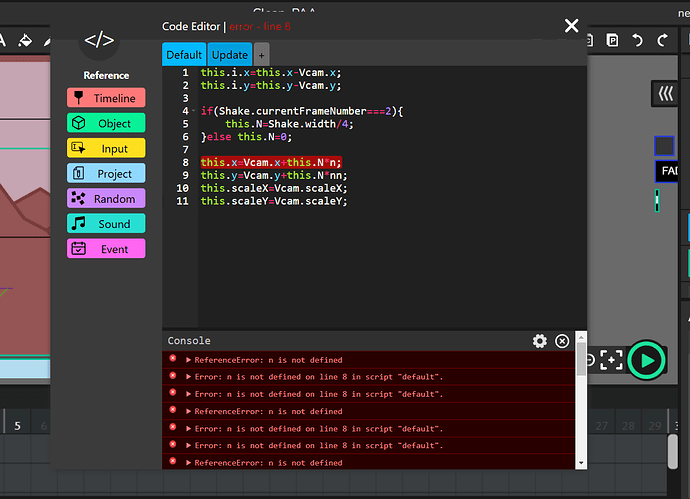Select frame 5 on the timeline ruler

(18, 426)
